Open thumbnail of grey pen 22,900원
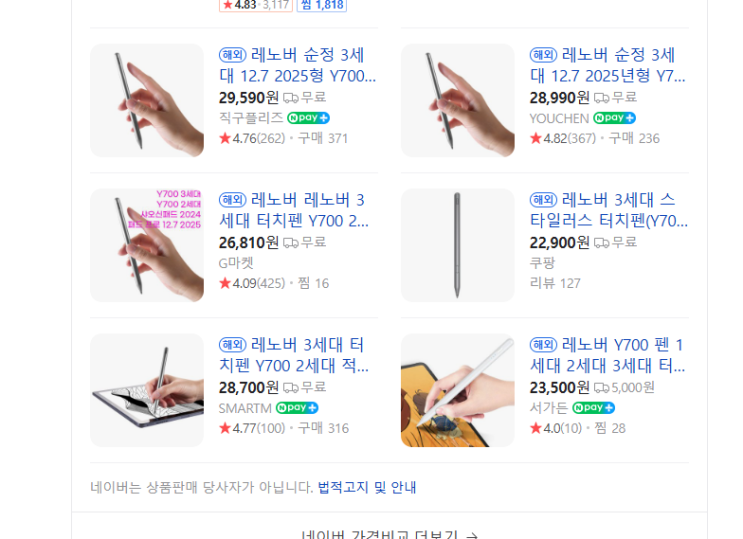The image size is (743, 539). tap(458, 245)
